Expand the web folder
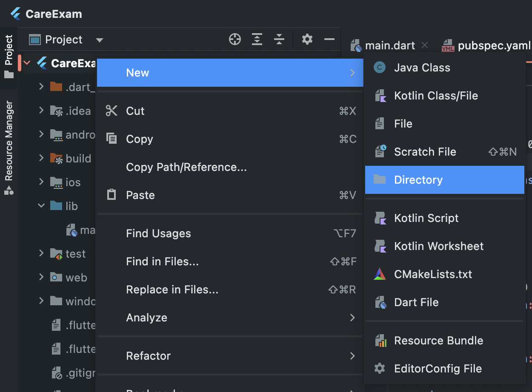This screenshot has width=532, height=392. [x=41, y=277]
